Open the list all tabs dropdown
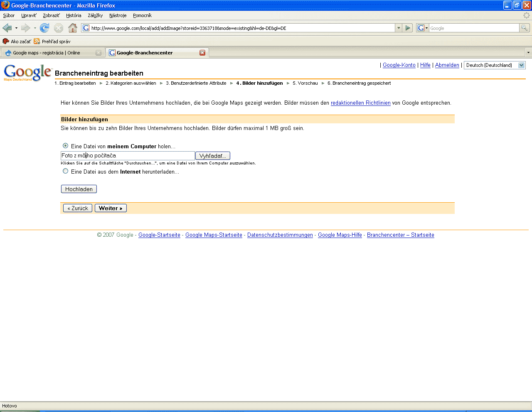This screenshot has width=532, height=412. coord(528,53)
